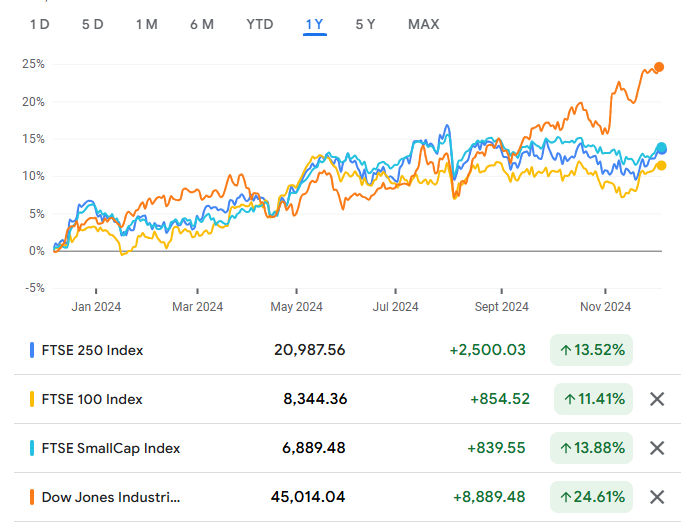The height and width of the screenshot is (527, 694).
Task: Click the -5% y-axis label
Action: [x=35, y=288]
